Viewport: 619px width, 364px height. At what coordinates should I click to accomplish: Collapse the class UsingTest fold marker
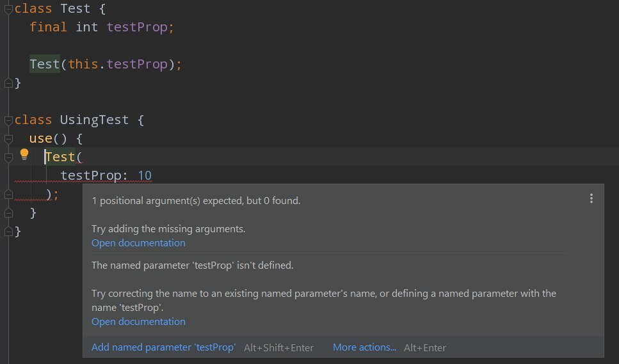[x=8, y=120]
